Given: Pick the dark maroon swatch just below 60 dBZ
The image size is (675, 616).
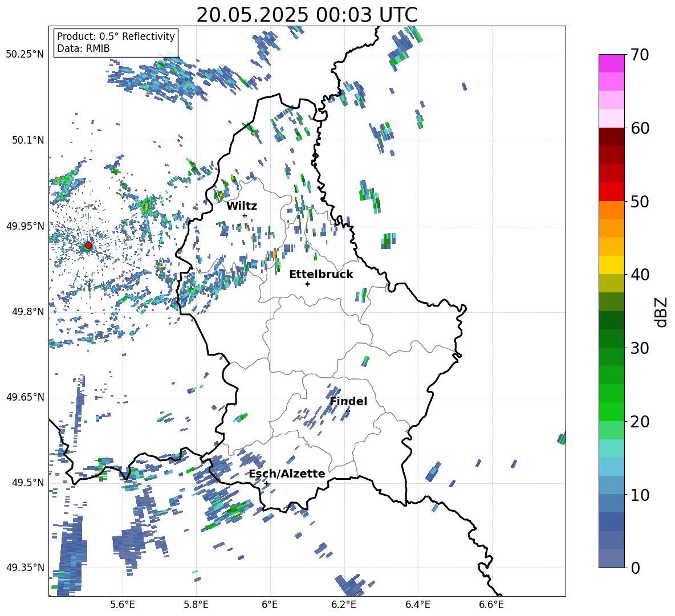Looking at the screenshot, I should 611,137.
